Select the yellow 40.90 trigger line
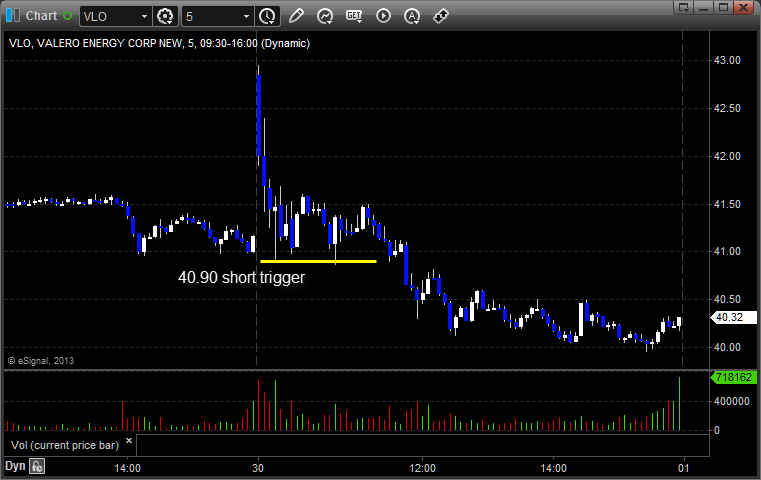 318,262
